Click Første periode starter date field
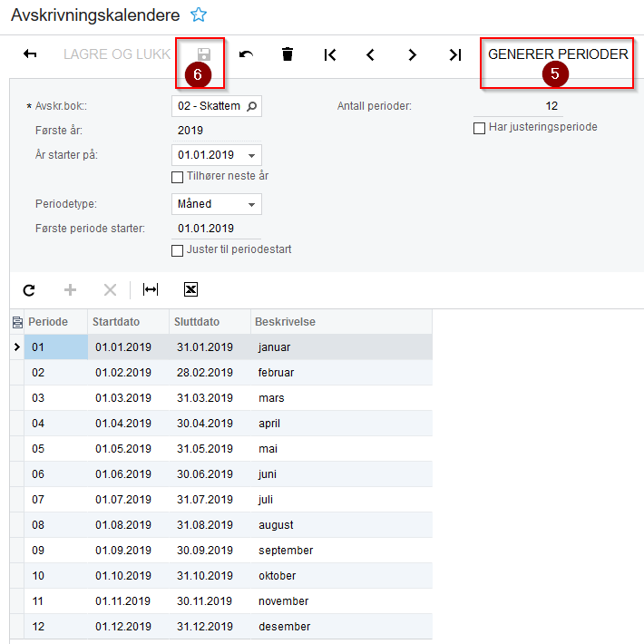This screenshot has width=644, height=644. [217, 229]
